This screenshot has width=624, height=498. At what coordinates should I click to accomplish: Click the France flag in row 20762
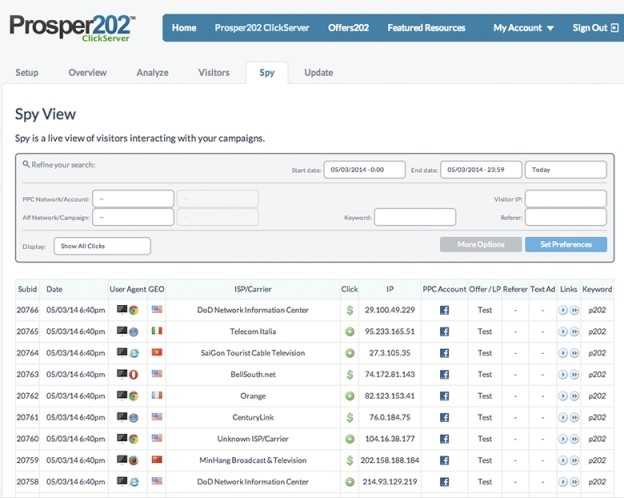coord(157,395)
